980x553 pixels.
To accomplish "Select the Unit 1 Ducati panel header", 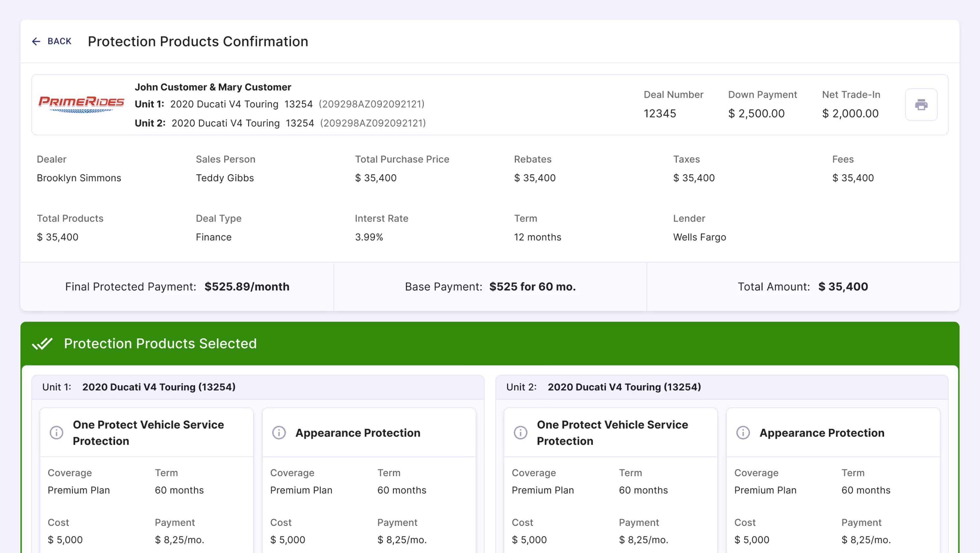I will [x=159, y=387].
